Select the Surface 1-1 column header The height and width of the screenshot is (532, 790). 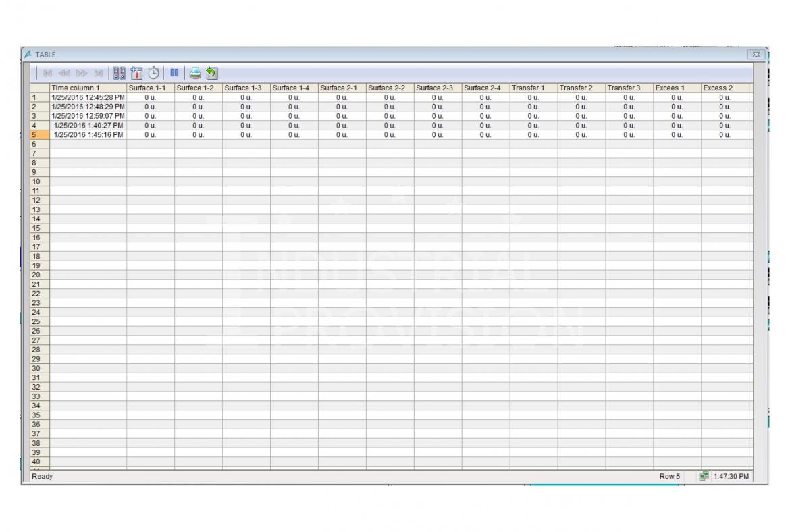(151, 88)
